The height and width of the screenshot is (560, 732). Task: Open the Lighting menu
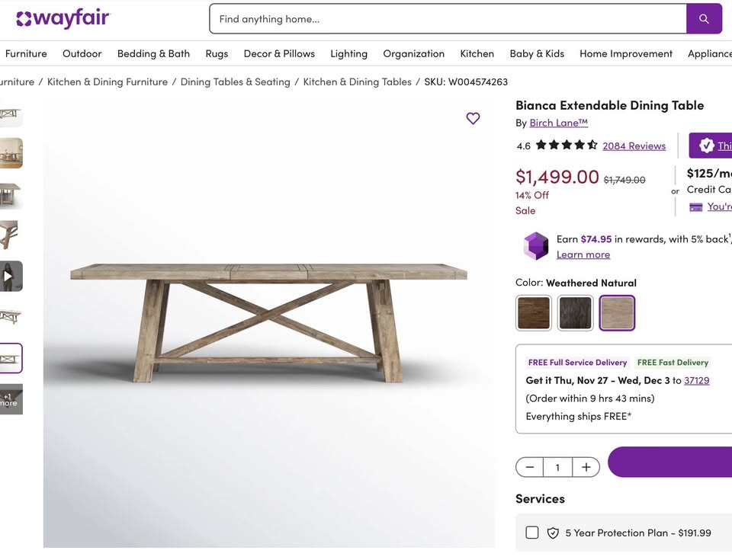[x=348, y=53]
